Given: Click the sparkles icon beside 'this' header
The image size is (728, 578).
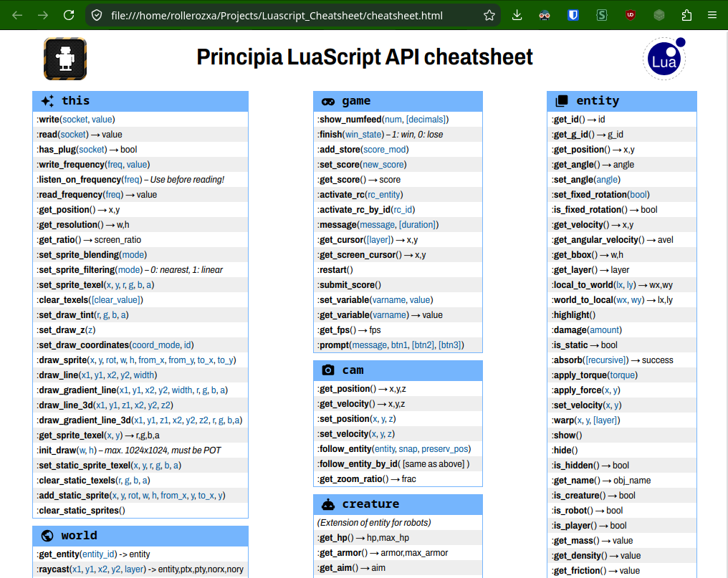Looking at the screenshot, I should (x=47, y=101).
